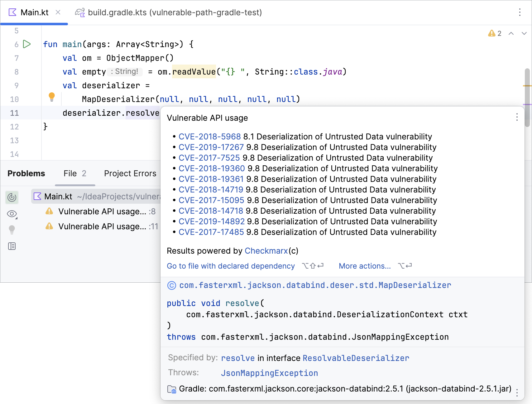Open CVE-2017-7525 link

[209, 158]
